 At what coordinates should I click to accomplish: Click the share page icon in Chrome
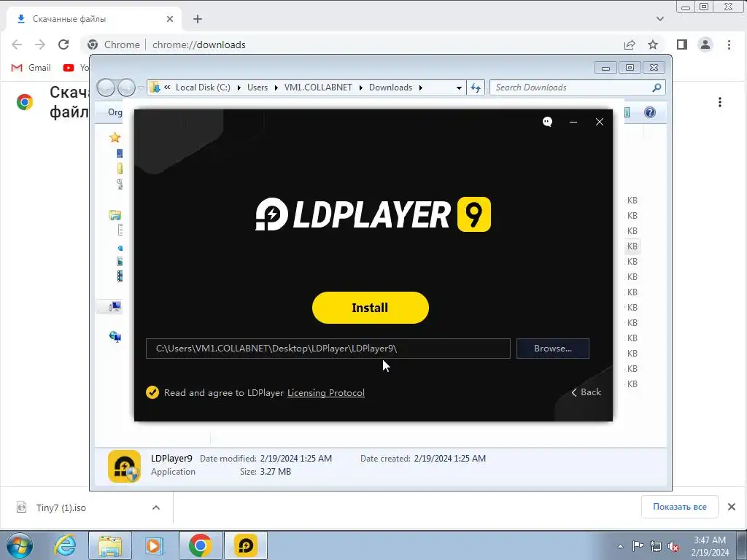tap(630, 44)
